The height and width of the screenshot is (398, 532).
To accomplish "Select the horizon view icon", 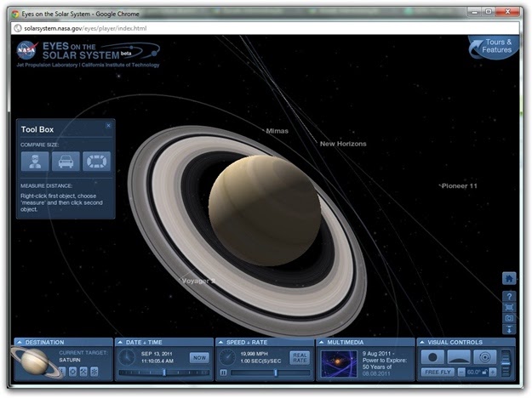I will pos(459,357).
